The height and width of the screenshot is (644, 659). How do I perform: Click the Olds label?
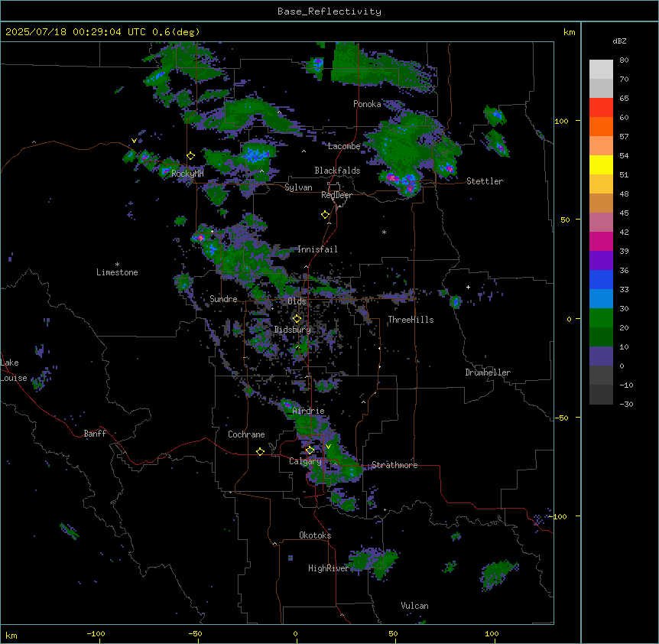click(x=297, y=301)
